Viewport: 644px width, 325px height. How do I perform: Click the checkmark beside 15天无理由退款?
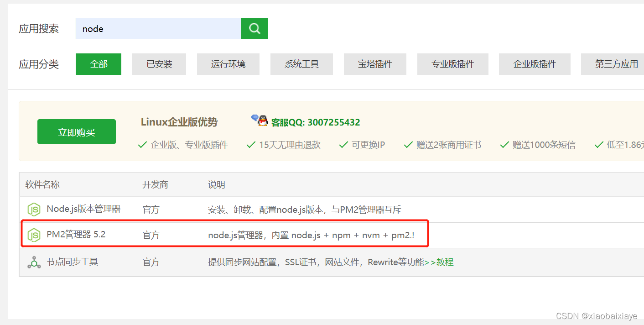(251, 144)
